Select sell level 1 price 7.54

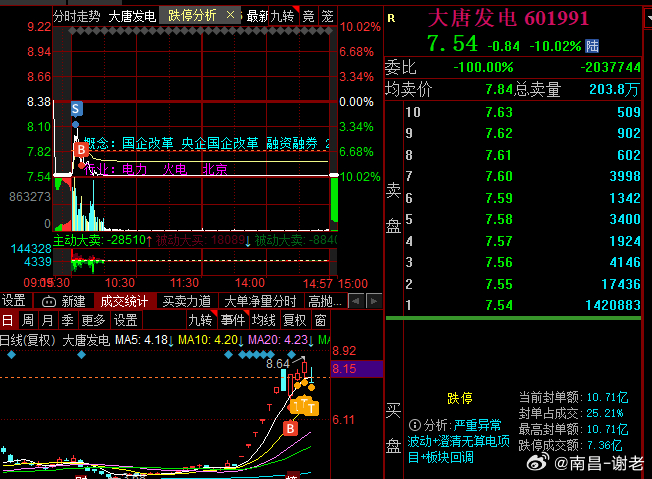pos(499,305)
